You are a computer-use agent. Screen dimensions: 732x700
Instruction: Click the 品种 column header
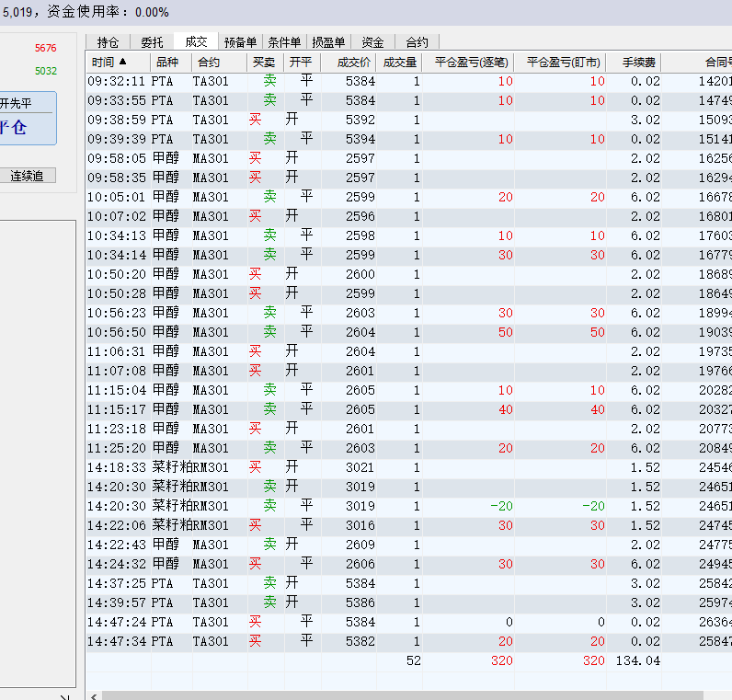[x=171, y=63]
